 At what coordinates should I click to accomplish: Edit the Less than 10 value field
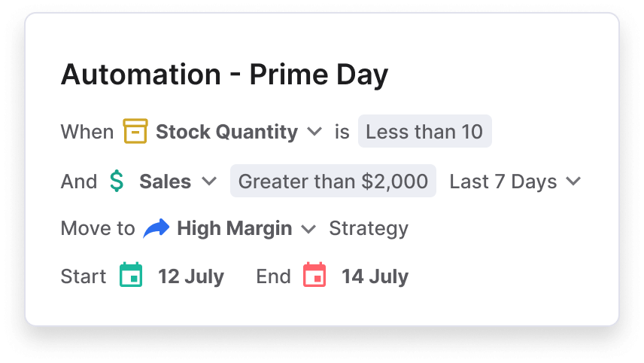pyautogui.click(x=424, y=131)
